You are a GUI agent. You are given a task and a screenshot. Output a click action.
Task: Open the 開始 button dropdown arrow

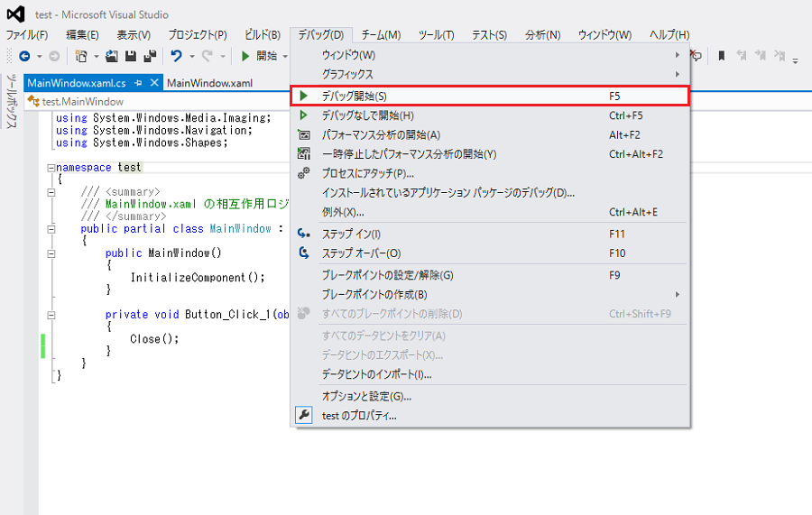point(285,56)
